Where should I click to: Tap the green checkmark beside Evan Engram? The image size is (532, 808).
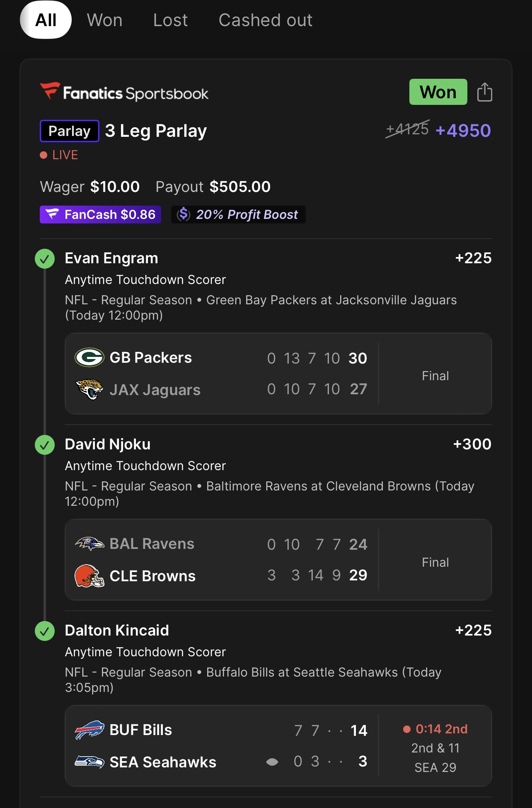click(x=45, y=259)
